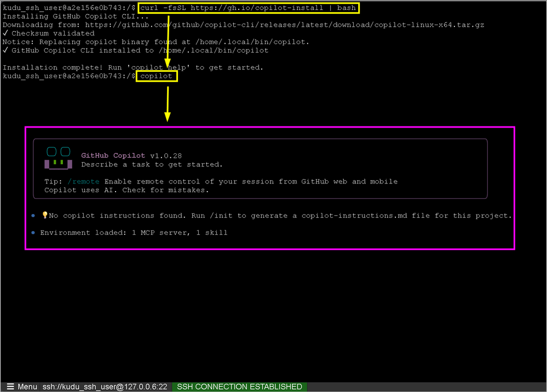Click 'Environment loaded: 1 MCP server' line
The height and width of the screenshot is (392, 547).
tap(134, 233)
